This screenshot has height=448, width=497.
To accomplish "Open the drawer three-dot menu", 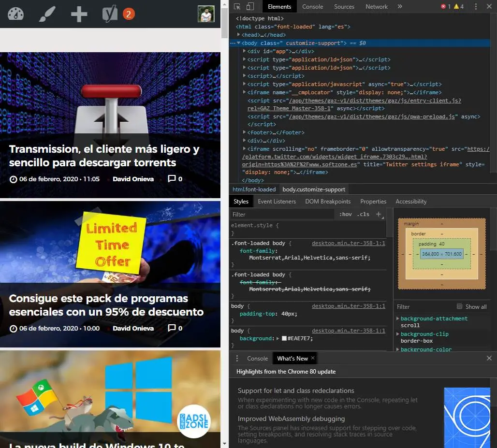I will 237,358.
